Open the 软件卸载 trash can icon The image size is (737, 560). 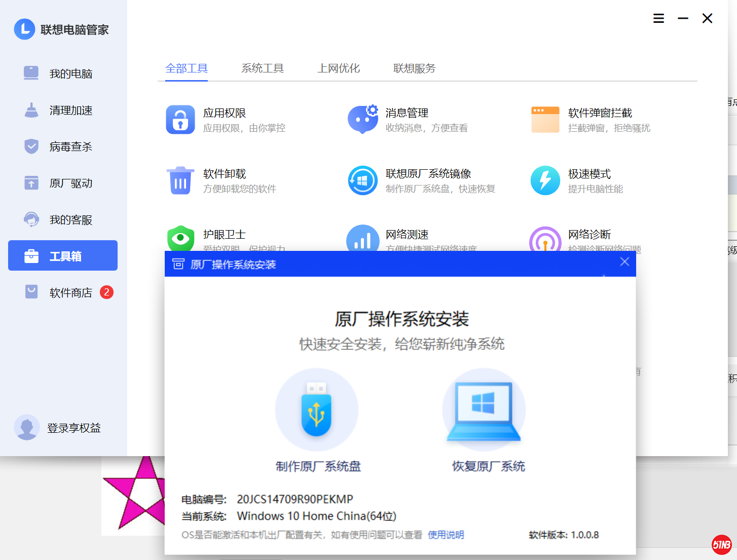point(180,180)
